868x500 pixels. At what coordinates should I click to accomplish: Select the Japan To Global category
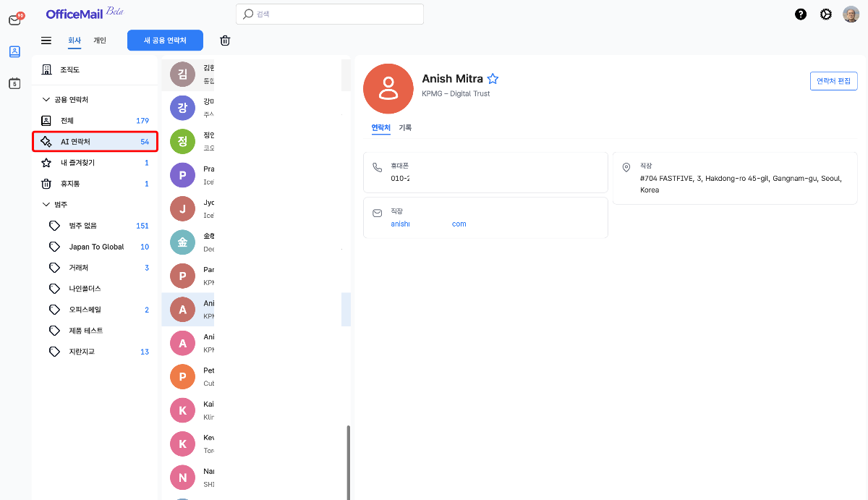[x=96, y=247]
